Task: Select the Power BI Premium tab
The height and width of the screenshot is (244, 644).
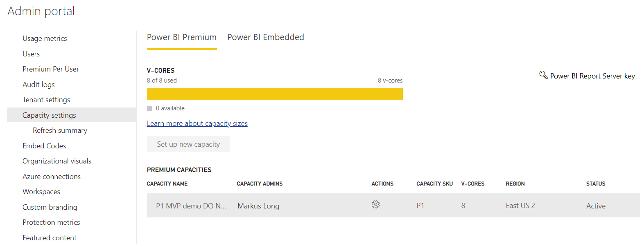Action: click(181, 37)
